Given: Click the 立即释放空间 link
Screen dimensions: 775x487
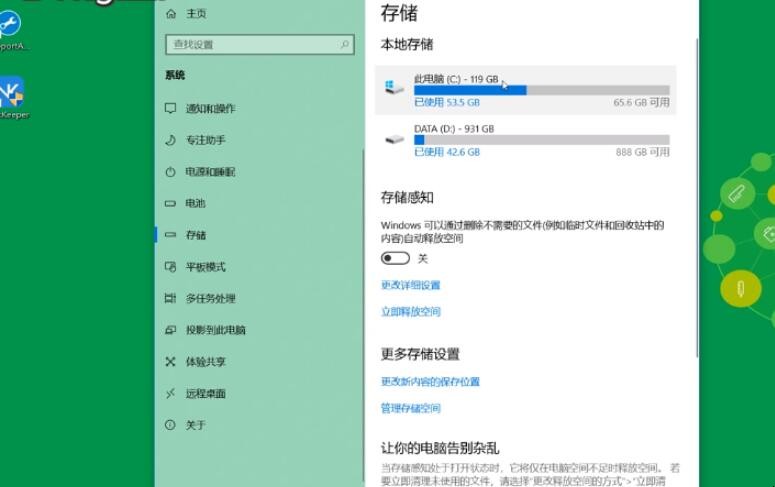Looking at the screenshot, I should [410, 312].
